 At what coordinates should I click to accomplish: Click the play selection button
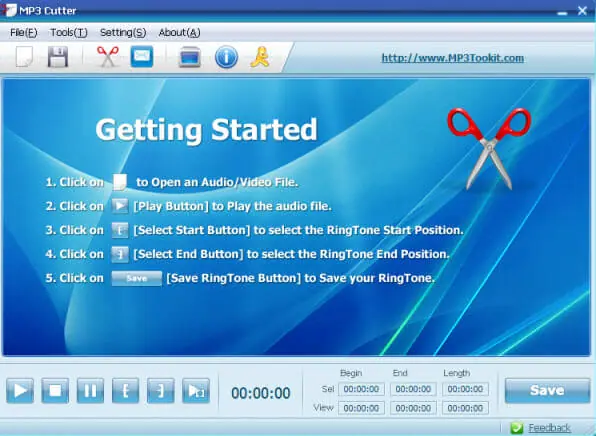(x=196, y=390)
